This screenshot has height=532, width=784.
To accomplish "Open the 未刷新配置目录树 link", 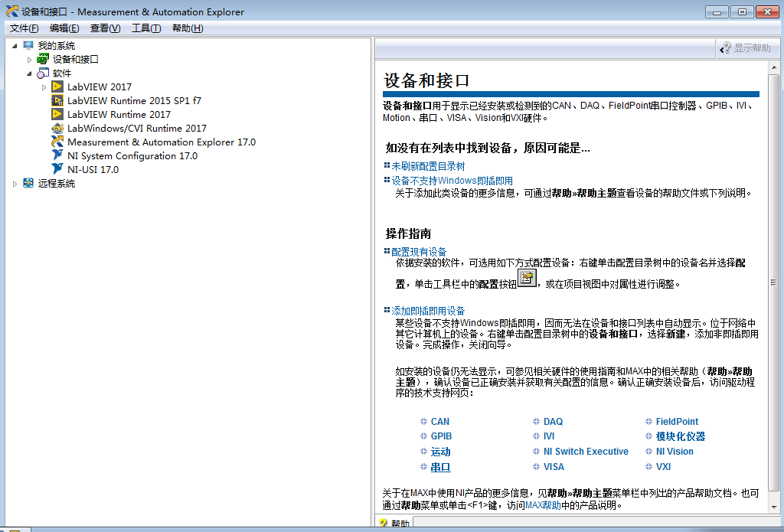I will [x=428, y=166].
